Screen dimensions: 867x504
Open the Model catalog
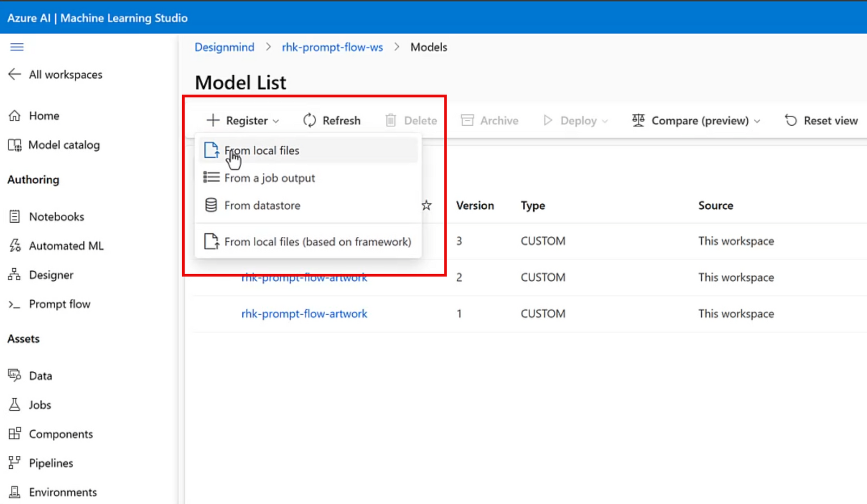point(64,145)
